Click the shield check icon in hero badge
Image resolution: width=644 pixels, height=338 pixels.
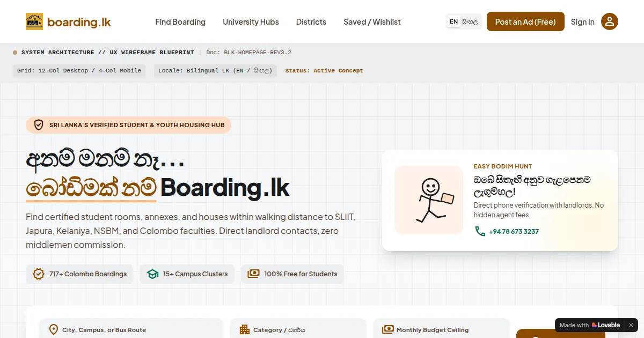(x=39, y=125)
